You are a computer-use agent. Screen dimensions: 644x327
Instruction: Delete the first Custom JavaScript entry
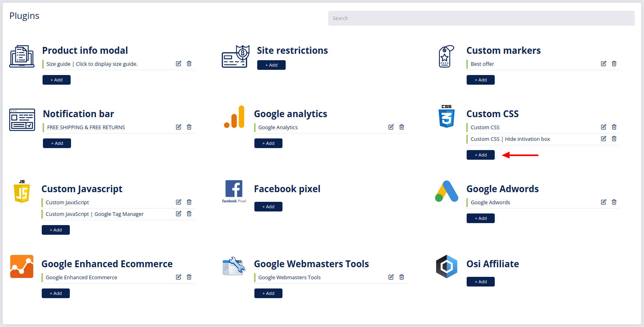pos(189,202)
